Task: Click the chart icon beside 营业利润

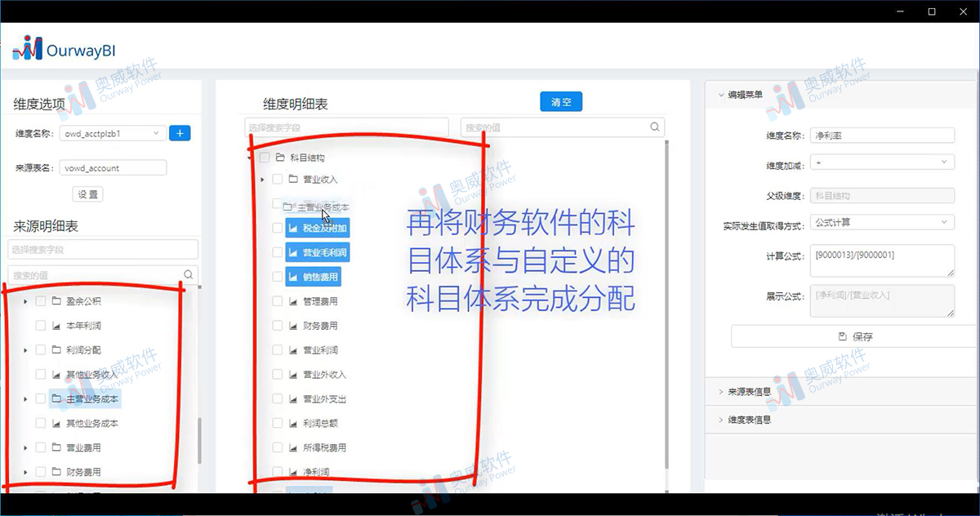Action: pyautogui.click(x=294, y=350)
